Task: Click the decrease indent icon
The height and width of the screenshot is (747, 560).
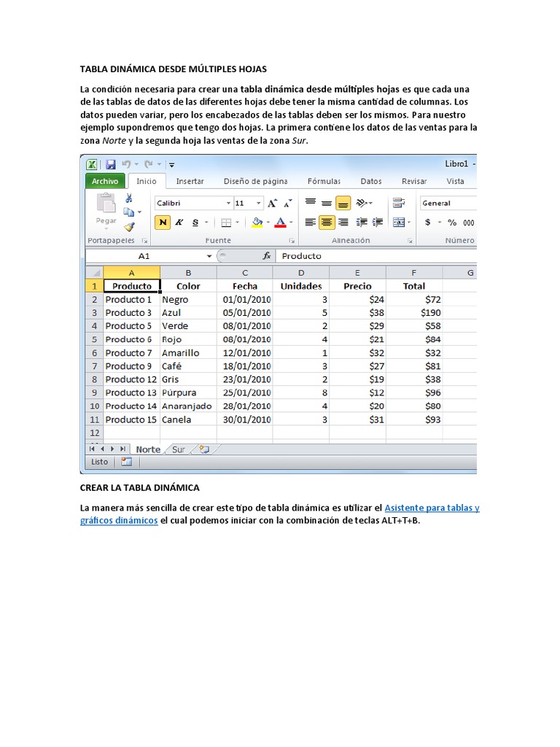Action: (362, 222)
